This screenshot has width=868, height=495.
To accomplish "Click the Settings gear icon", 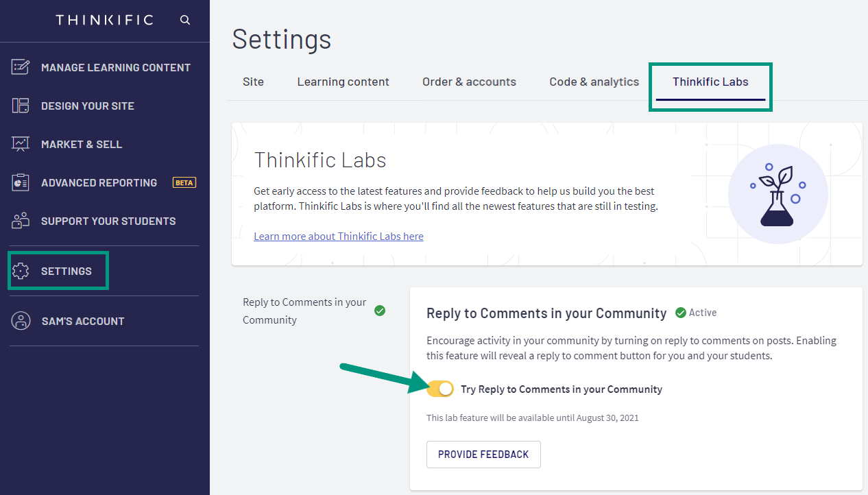I will (x=21, y=271).
